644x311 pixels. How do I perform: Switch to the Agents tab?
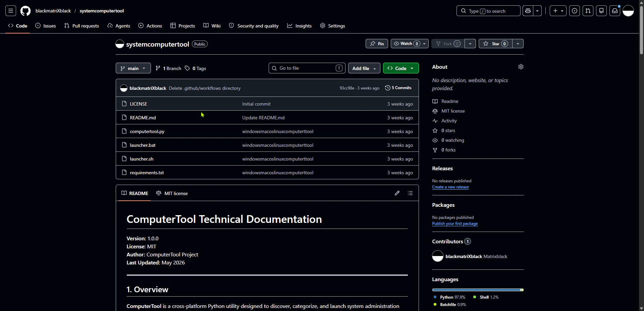click(119, 26)
